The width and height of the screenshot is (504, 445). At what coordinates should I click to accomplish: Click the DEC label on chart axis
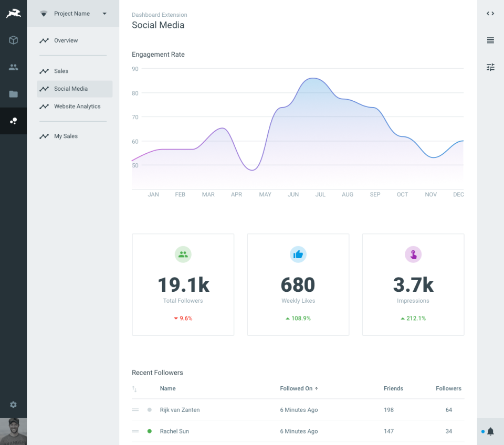click(458, 194)
